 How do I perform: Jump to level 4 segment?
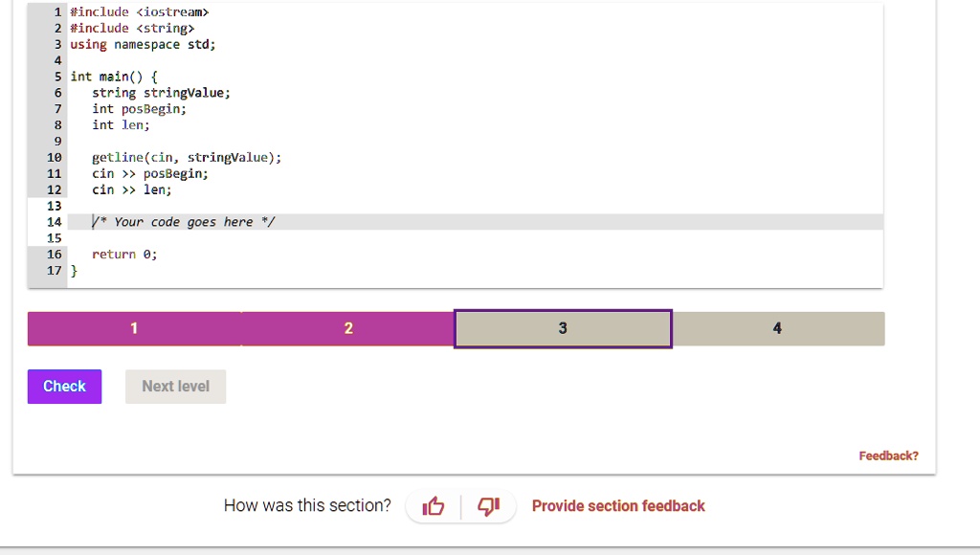coord(777,328)
